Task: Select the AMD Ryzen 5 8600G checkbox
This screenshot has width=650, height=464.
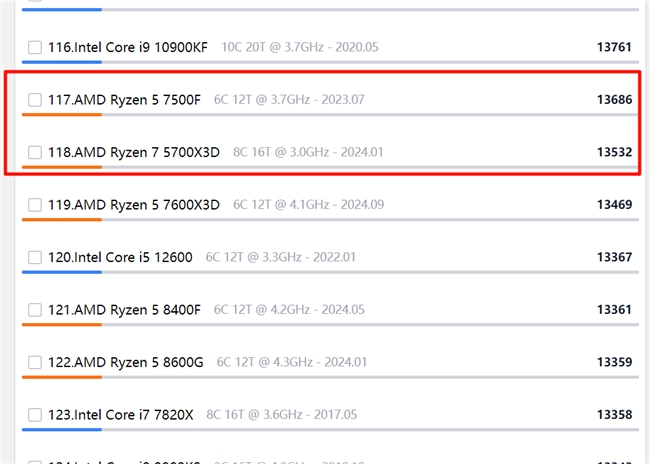Action: 35,362
